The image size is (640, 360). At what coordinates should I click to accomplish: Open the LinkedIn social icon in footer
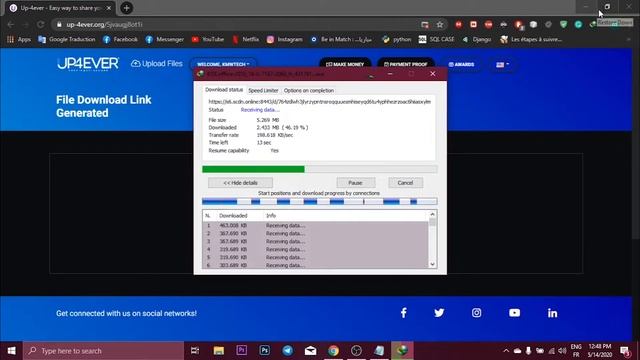pyautogui.click(x=552, y=313)
